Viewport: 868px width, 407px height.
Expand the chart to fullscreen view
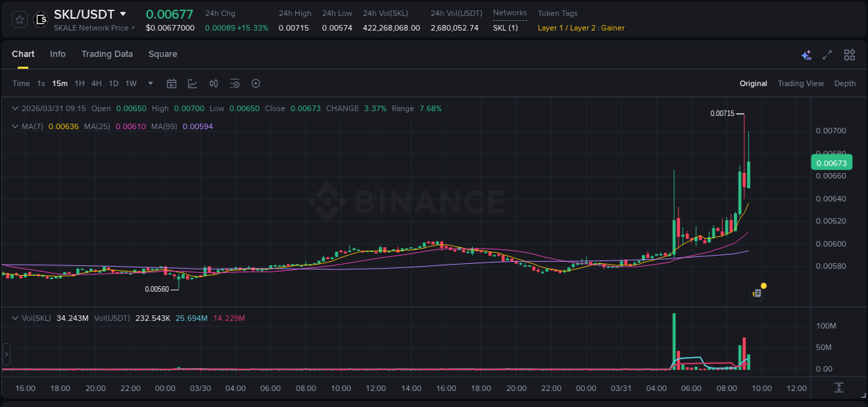827,54
